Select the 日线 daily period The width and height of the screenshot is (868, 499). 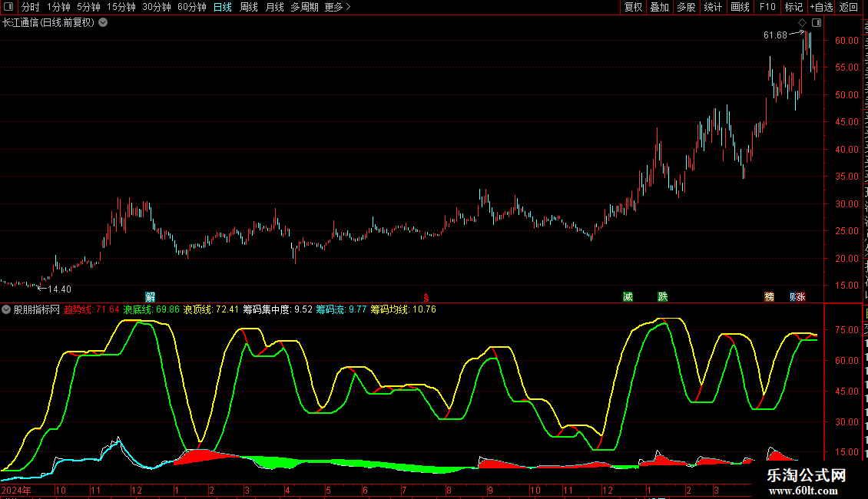(223, 7)
